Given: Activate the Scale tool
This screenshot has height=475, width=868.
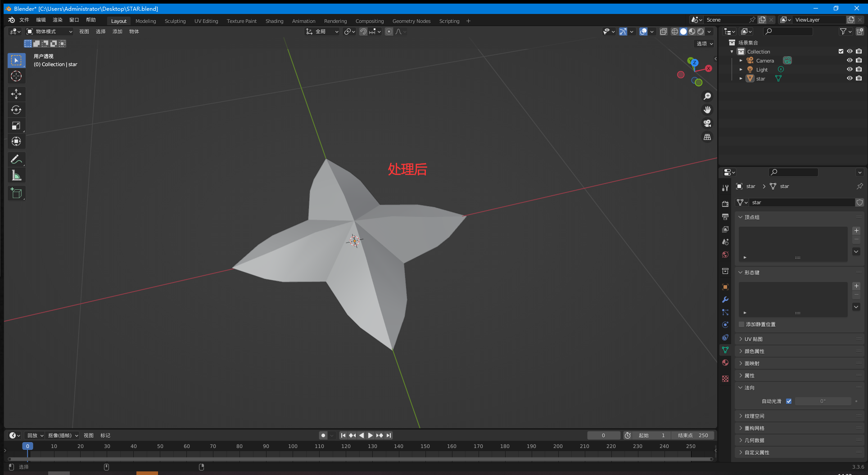Looking at the screenshot, I should point(16,125).
